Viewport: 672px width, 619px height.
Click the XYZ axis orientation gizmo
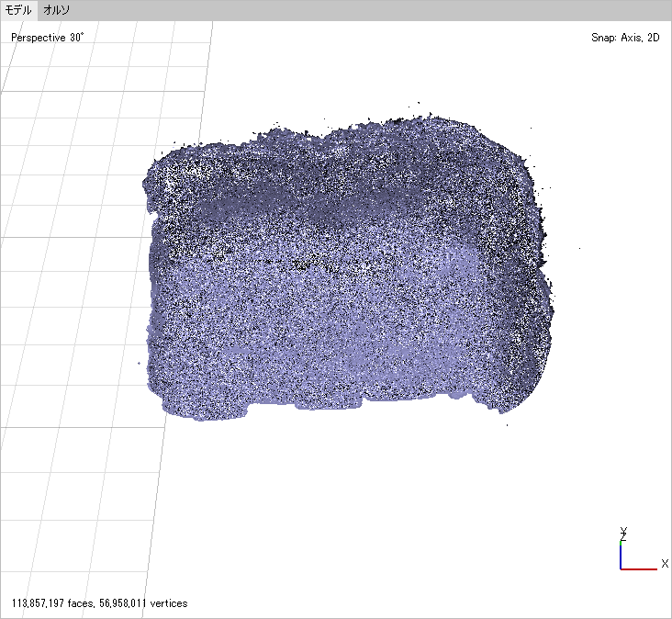point(644,549)
